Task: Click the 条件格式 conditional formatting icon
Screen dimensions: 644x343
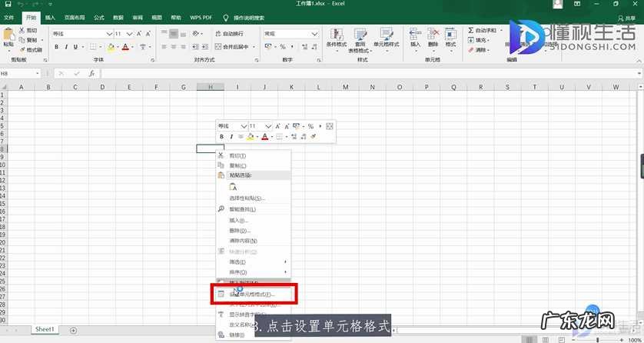Action: (x=337, y=35)
